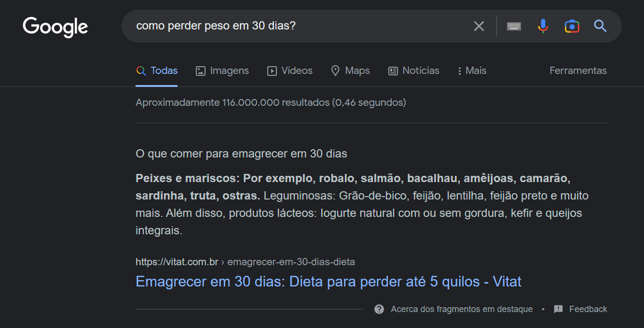
Task: Start voice search with the microphone icon
Action: point(543,26)
